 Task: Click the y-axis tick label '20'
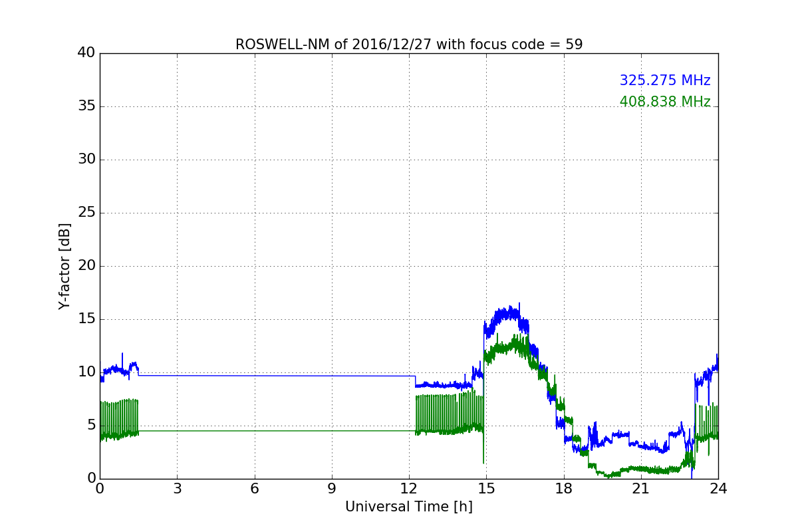[x=86, y=265]
